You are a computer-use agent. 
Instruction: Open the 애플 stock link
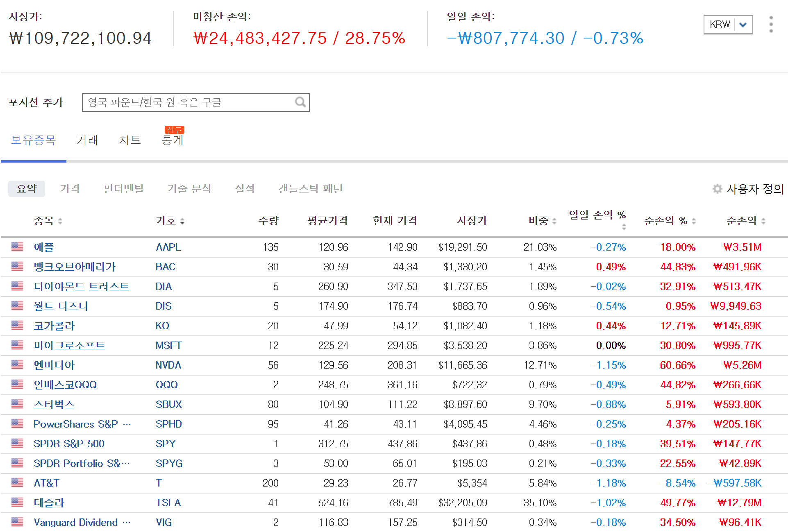(44, 247)
